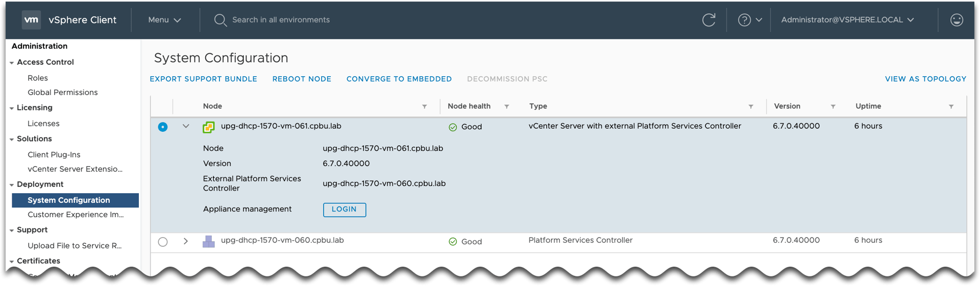Collapse the vm-061 node details row
Viewport: 980px width, 305px height.
tap(186, 126)
